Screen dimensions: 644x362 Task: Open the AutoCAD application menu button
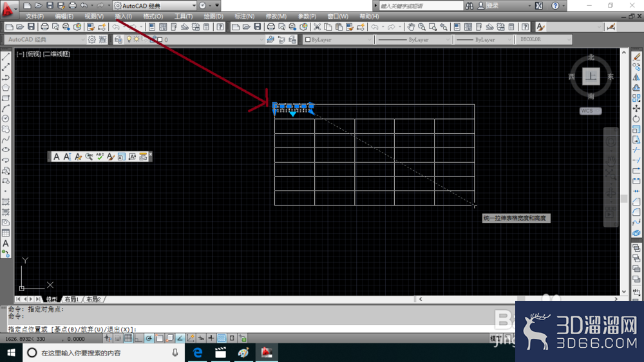point(8,8)
